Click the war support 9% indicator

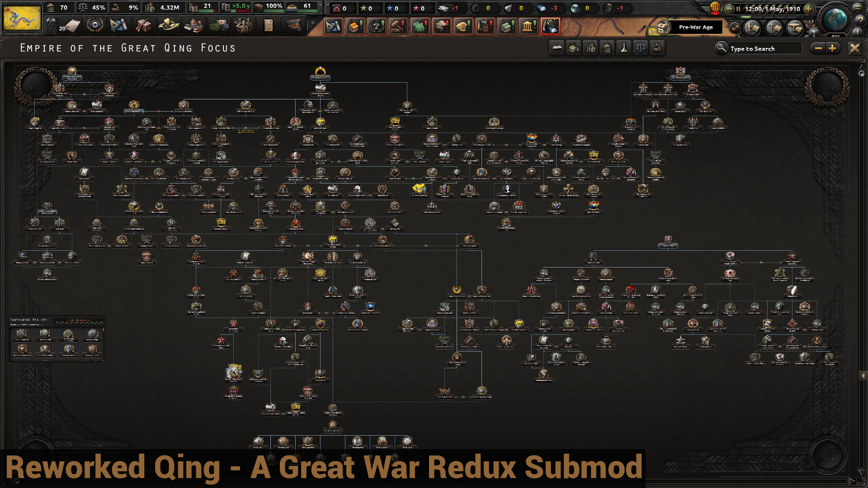[x=126, y=8]
